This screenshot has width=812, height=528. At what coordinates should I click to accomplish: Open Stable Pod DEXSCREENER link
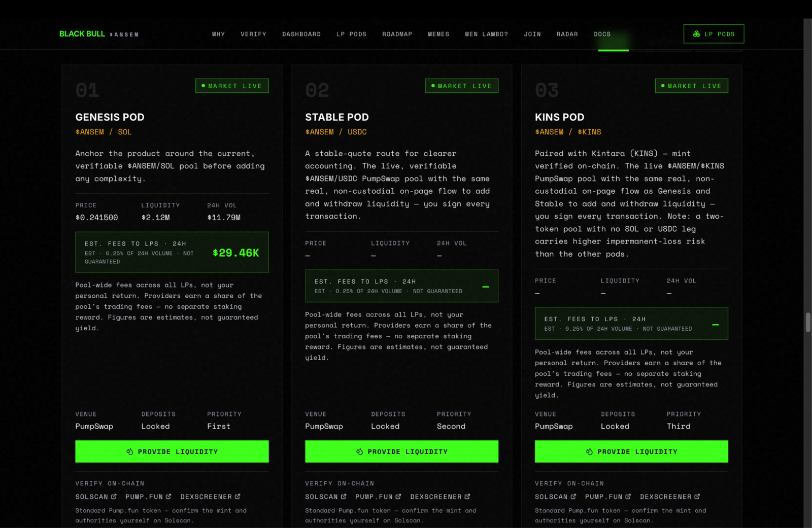440,497
